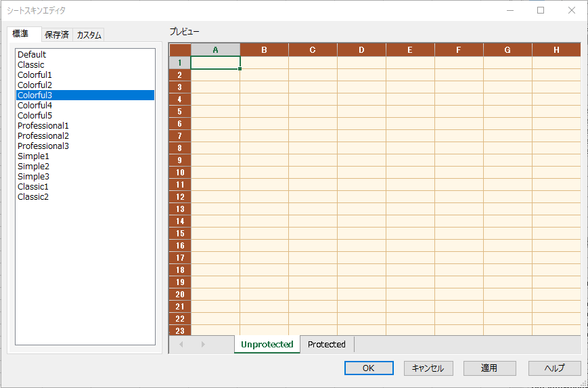Apply the skin with 適用 button

(x=489, y=368)
